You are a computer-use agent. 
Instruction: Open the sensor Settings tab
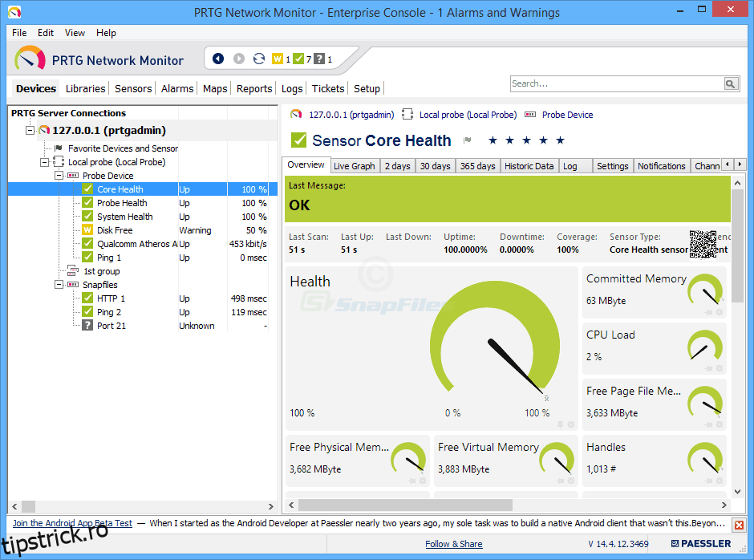[613, 166]
